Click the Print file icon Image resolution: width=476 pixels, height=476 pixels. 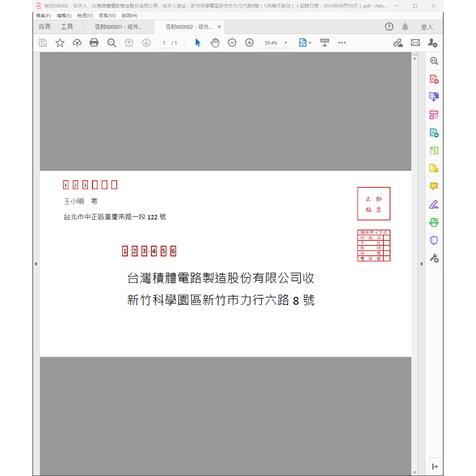coord(94,43)
